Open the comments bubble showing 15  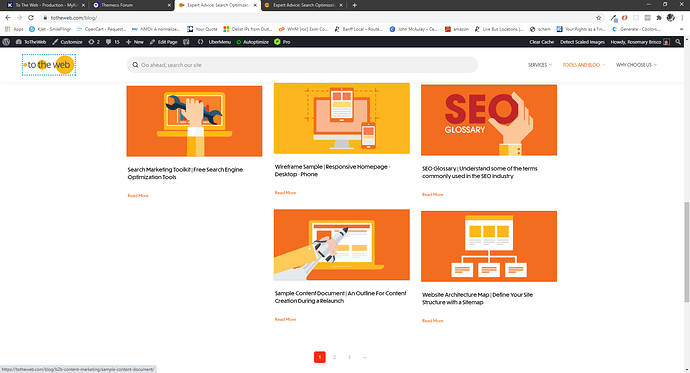tap(113, 42)
